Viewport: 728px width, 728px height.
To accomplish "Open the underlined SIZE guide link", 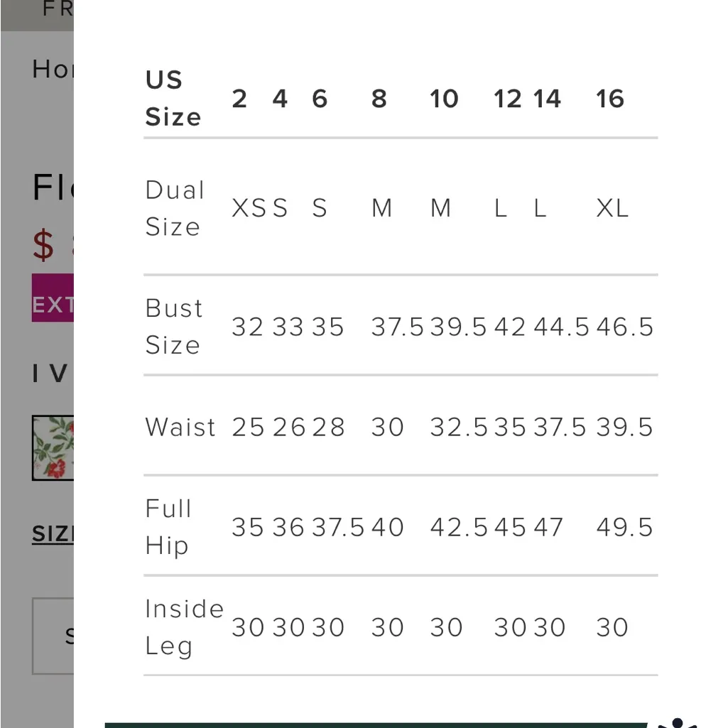I will pos(53,534).
